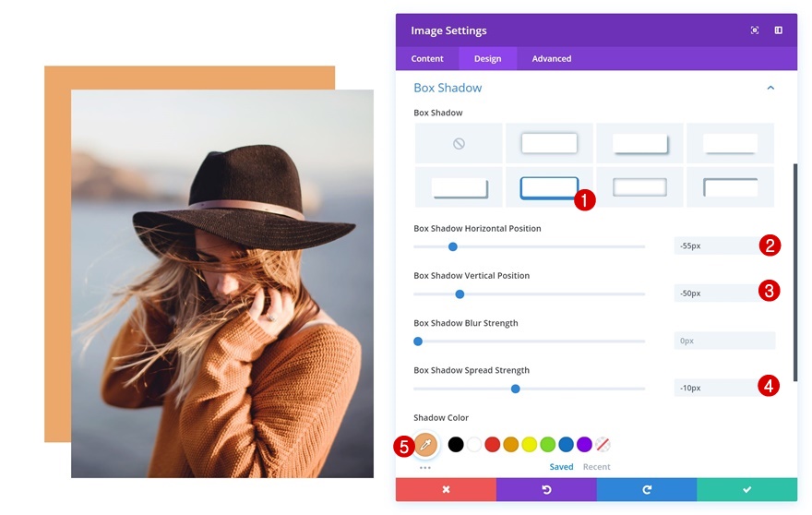The width and height of the screenshot is (812, 515).
Task: Redo the change
Action: coord(647,489)
